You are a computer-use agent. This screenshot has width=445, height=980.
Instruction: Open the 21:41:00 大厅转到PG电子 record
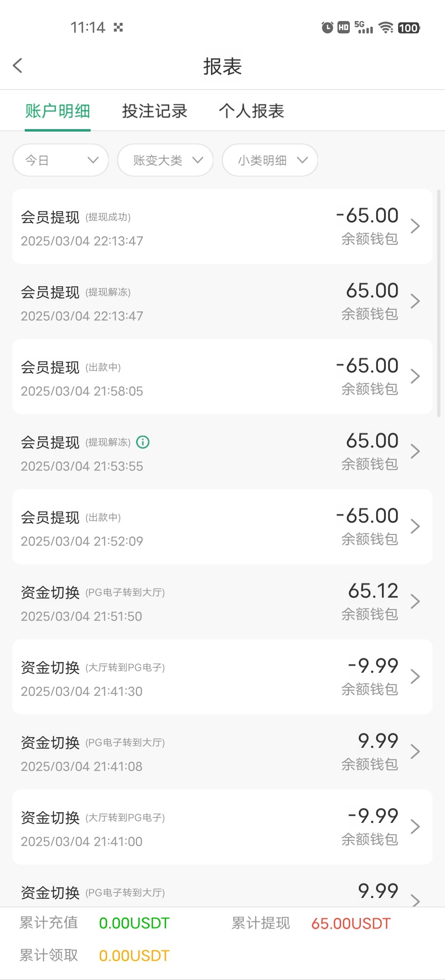click(x=206, y=827)
